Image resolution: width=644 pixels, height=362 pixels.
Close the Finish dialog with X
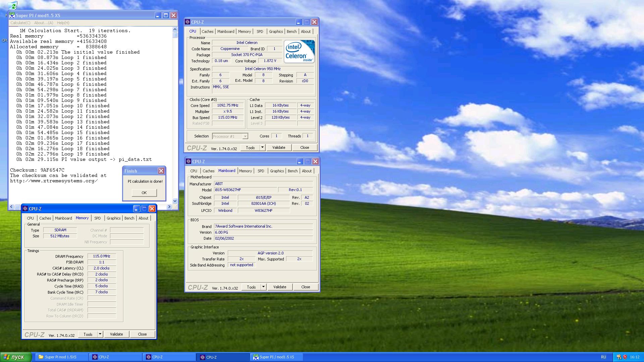[x=161, y=171]
